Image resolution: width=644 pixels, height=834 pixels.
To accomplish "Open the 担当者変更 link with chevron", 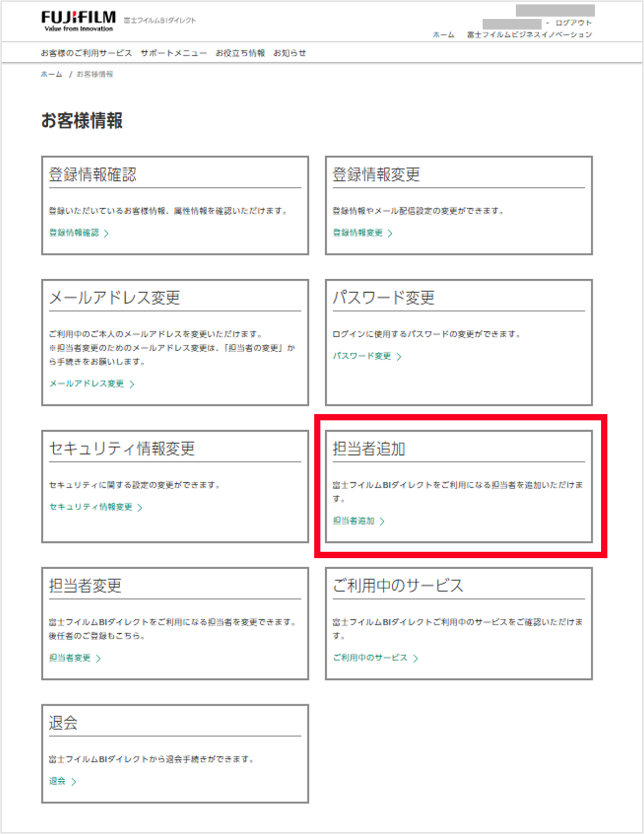I will pos(75,658).
